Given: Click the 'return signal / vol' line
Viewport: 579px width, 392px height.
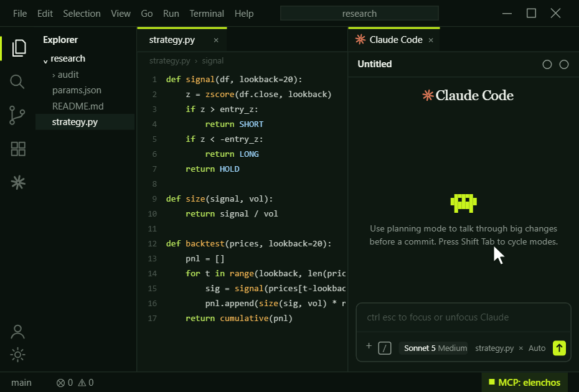Looking at the screenshot, I should point(232,213).
